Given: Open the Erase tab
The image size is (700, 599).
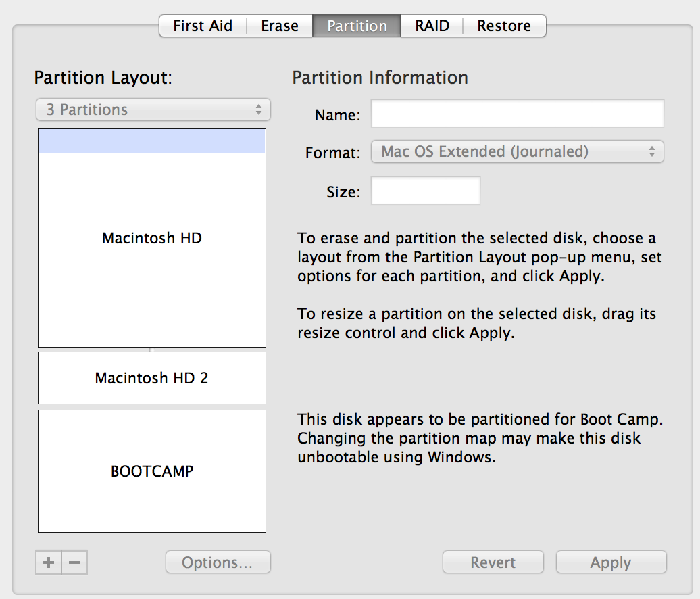Looking at the screenshot, I should [280, 26].
